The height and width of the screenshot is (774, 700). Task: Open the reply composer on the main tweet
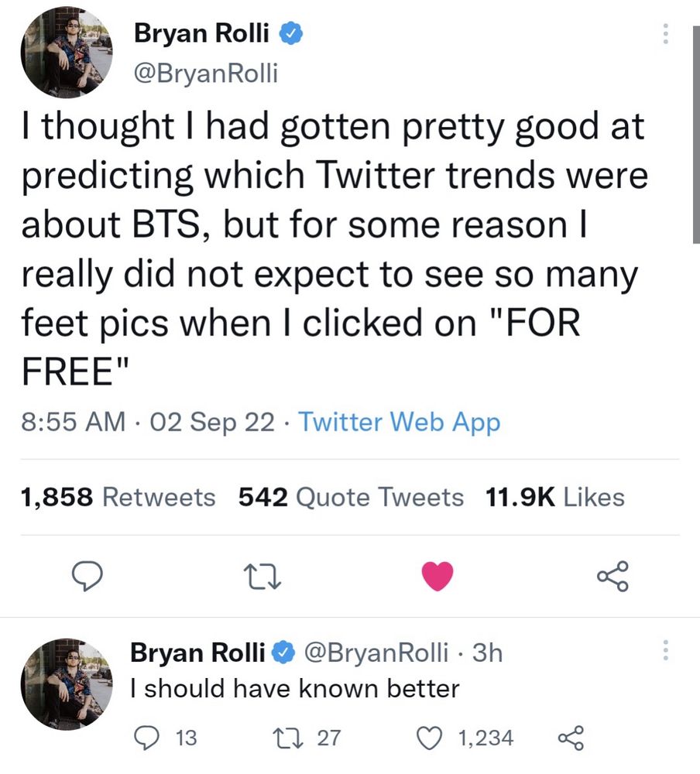[87, 575]
